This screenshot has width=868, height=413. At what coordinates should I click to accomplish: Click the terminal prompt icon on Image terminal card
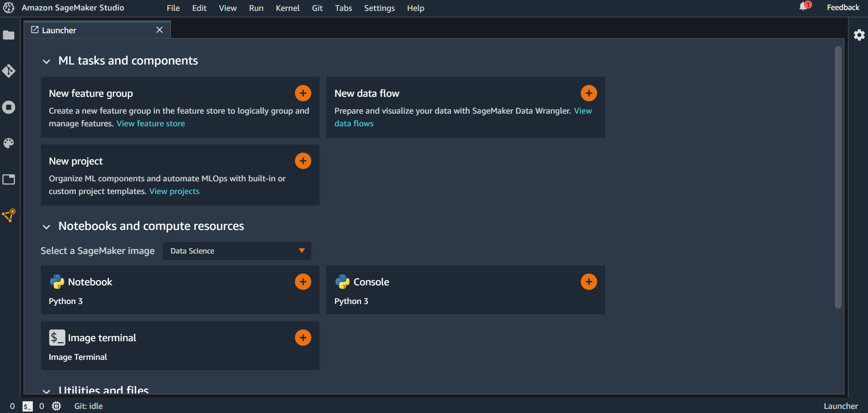pos(57,338)
